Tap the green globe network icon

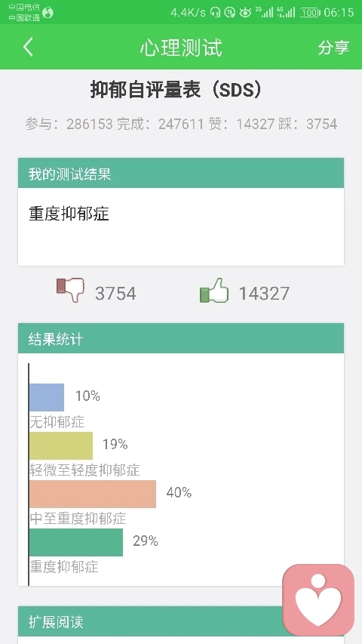[48, 13]
